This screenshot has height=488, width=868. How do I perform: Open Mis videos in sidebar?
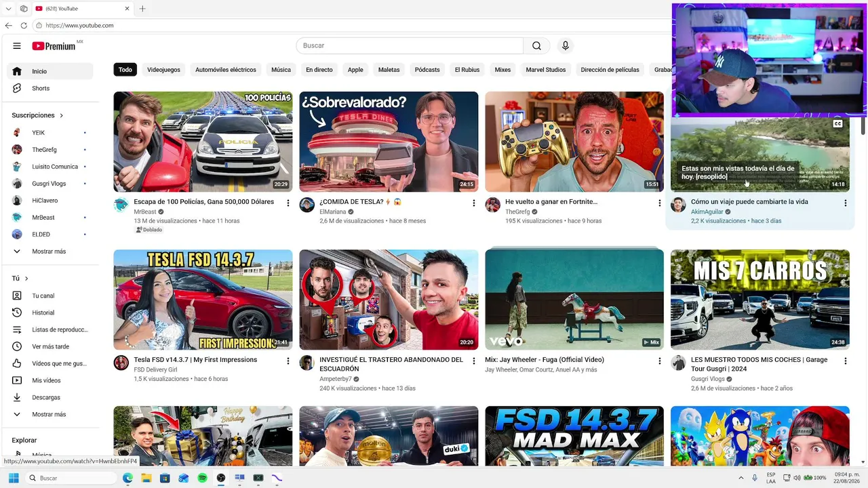click(50, 380)
